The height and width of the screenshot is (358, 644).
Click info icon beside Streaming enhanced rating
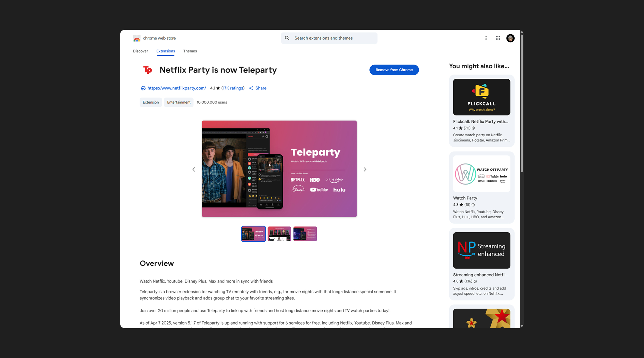475,281
